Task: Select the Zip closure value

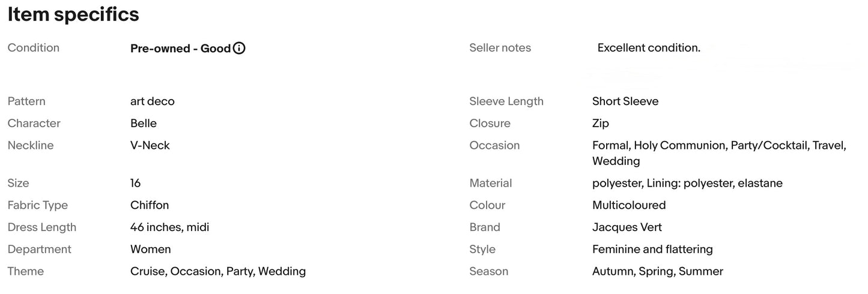Action: tap(601, 124)
